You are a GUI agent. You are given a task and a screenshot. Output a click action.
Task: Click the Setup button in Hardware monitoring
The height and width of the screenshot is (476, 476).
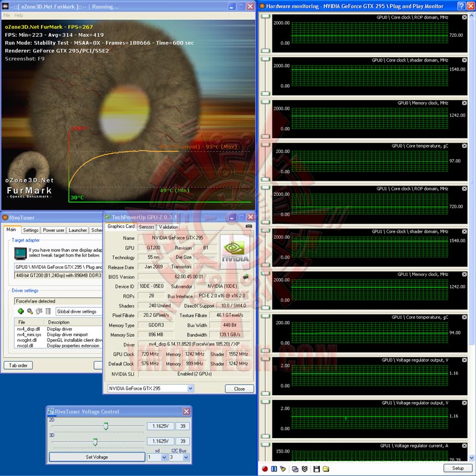[x=457, y=468]
